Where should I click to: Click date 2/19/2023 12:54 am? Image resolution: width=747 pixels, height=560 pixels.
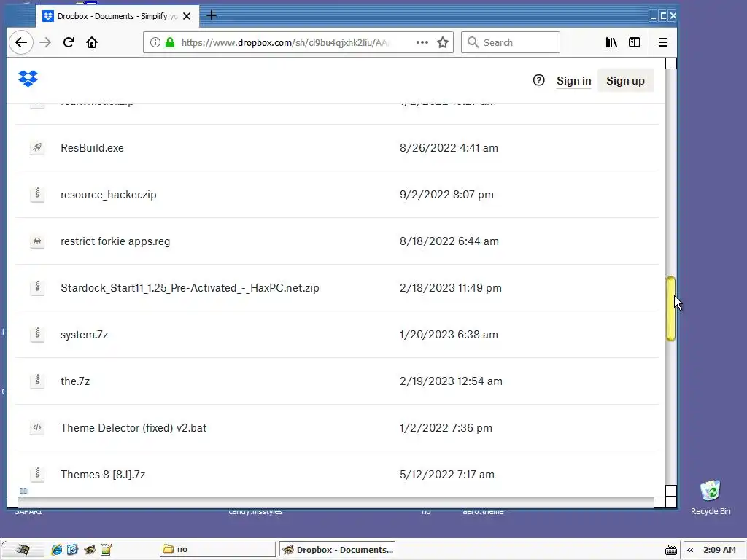pyautogui.click(x=451, y=381)
